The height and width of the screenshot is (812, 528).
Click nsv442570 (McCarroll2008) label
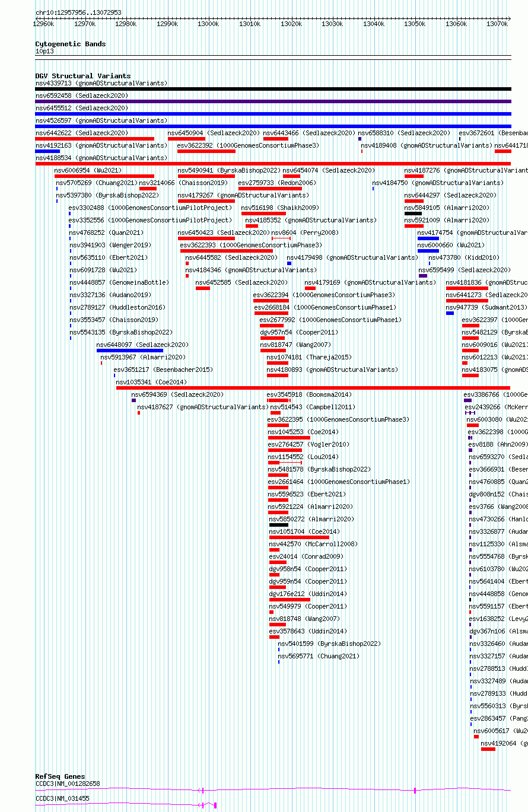click(313, 544)
